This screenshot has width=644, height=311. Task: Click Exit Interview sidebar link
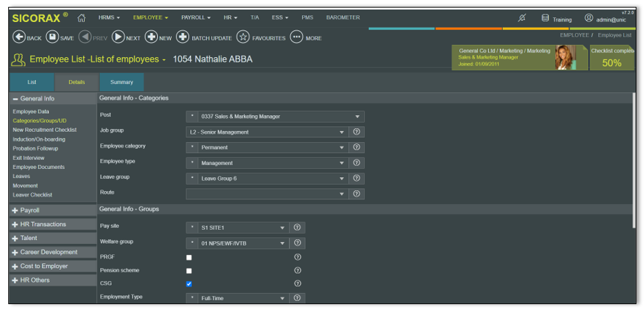click(x=28, y=158)
